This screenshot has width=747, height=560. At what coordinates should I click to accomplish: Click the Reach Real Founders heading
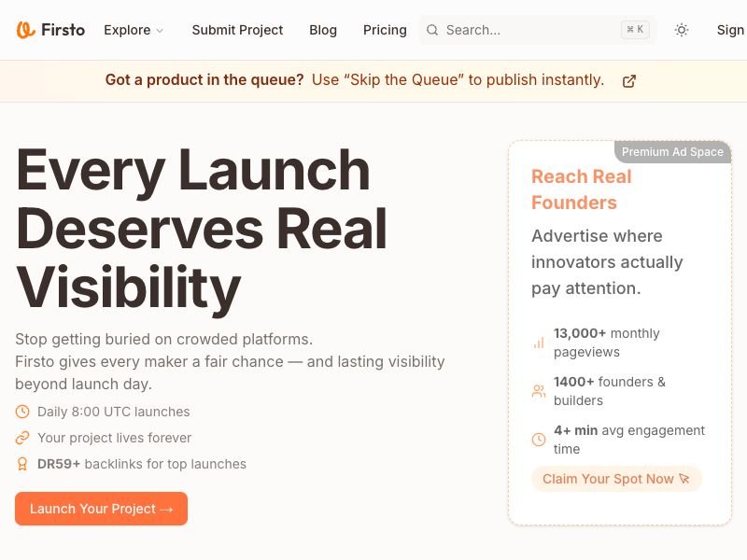coord(581,189)
